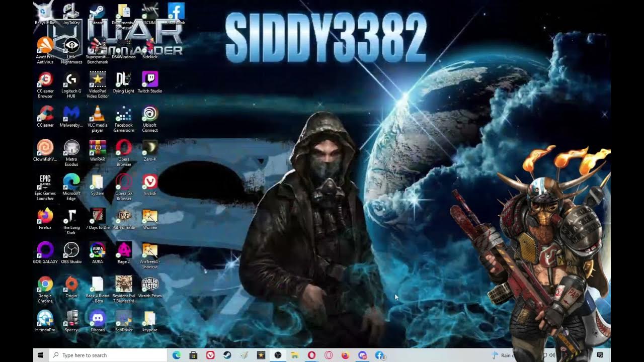Open the Recycle Bin desktop icon

[45, 14]
